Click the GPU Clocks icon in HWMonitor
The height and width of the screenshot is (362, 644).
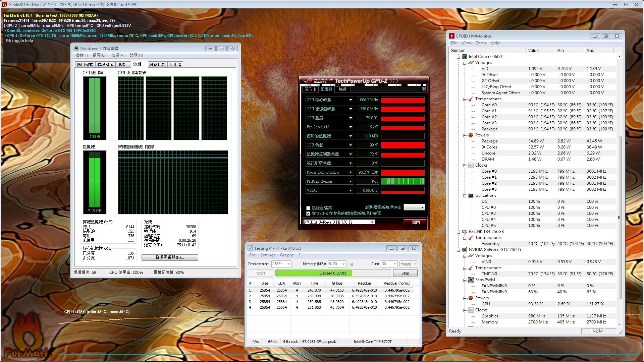471,310
